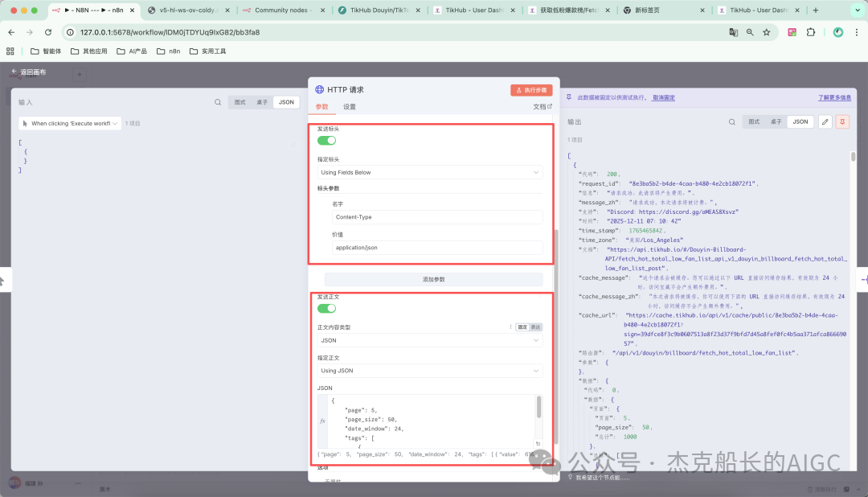Viewport: 868px width, 497px height.
Task: Open the 文档 documentation link
Action: 542,106
